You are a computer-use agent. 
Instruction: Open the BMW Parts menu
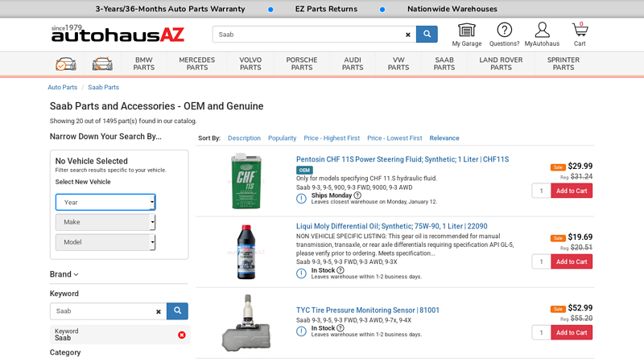pos(144,64)
